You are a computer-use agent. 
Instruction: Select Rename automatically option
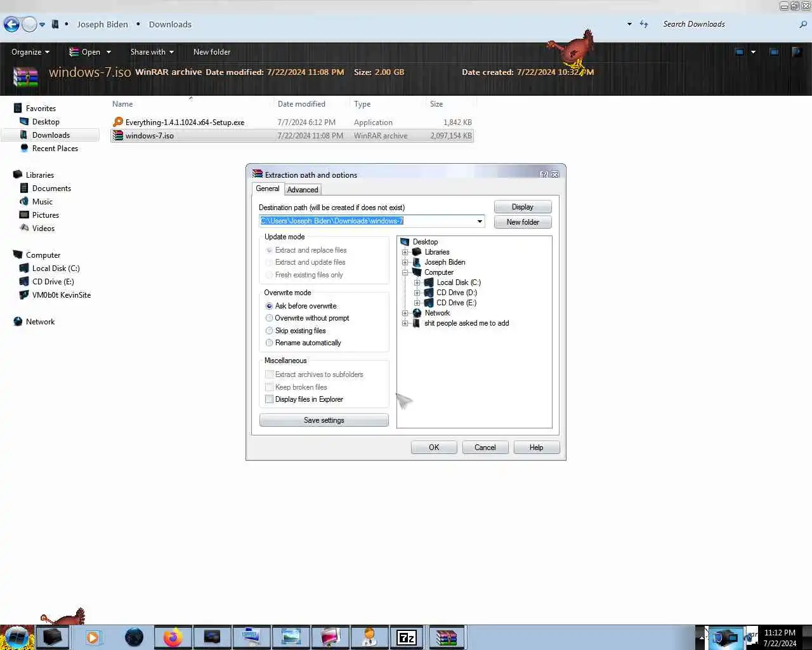269,343
